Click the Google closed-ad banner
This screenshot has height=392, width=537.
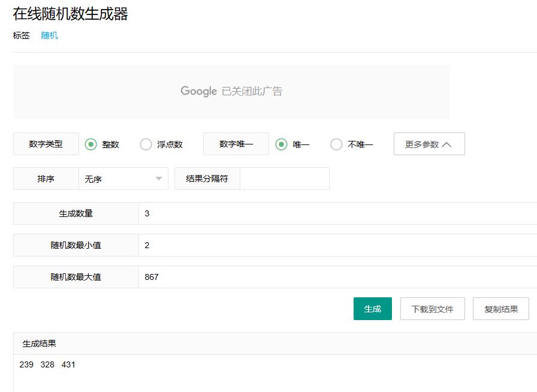[231, 91]
